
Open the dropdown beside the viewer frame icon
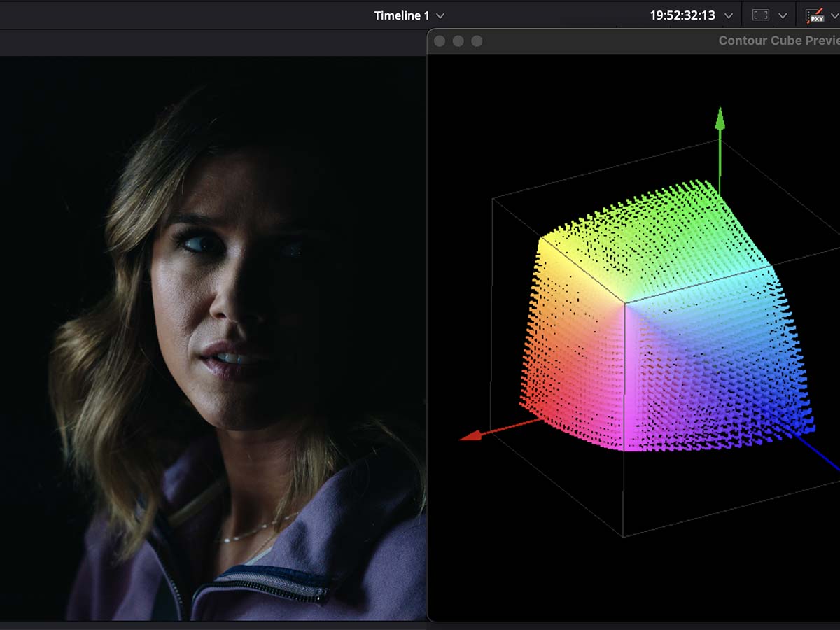click(x=783, y=15)
